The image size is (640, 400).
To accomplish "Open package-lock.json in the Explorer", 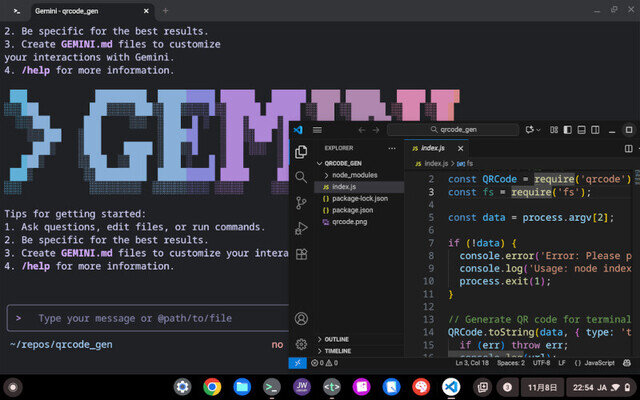I will (x=359, y=199).
